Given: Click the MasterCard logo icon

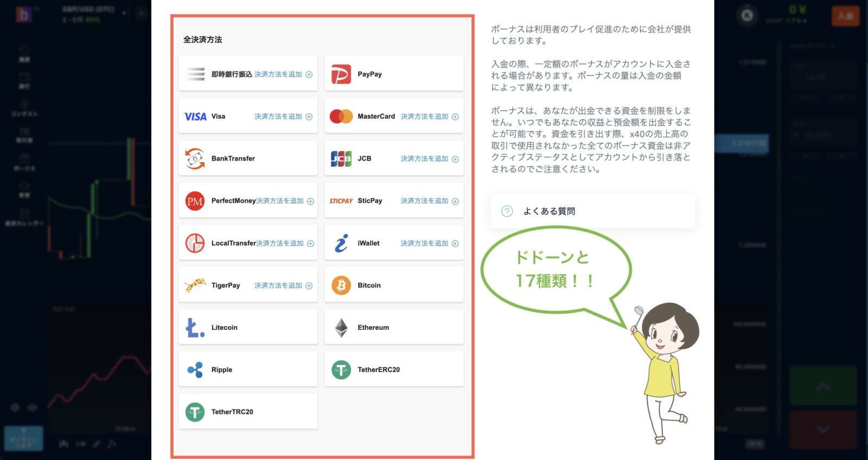Looking at the screenshot, I should [x=341, y=117].
